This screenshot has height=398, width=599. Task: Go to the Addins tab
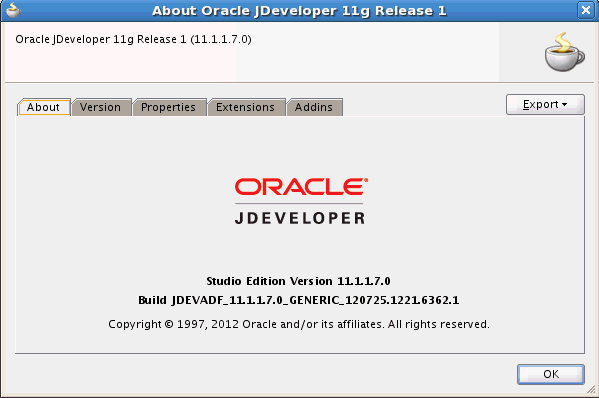pos(314,107)
